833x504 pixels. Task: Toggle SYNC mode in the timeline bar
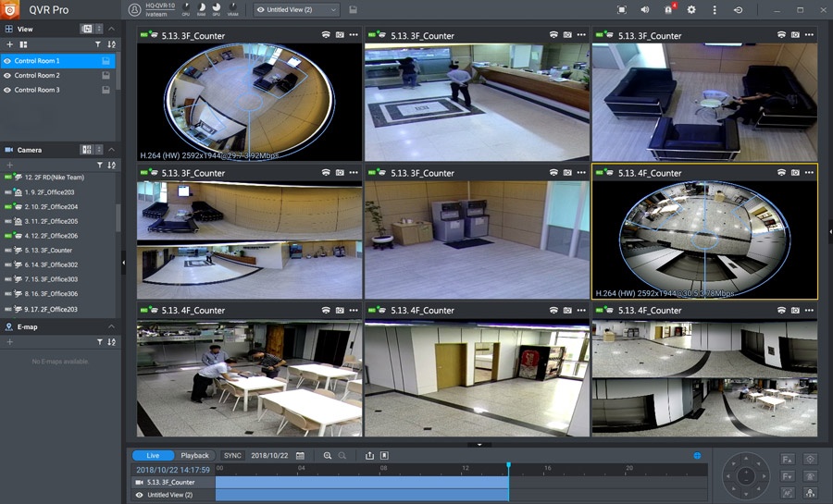point(232,456)
